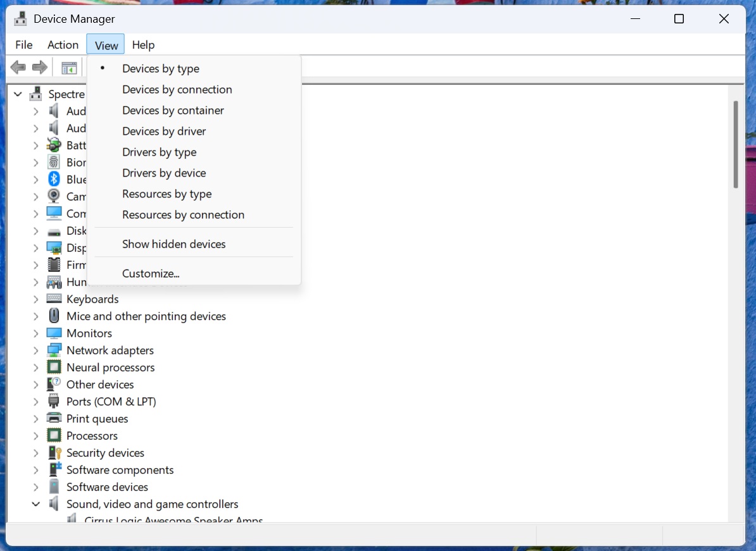Choose Devices by connection from the menu

pos(177,89)
